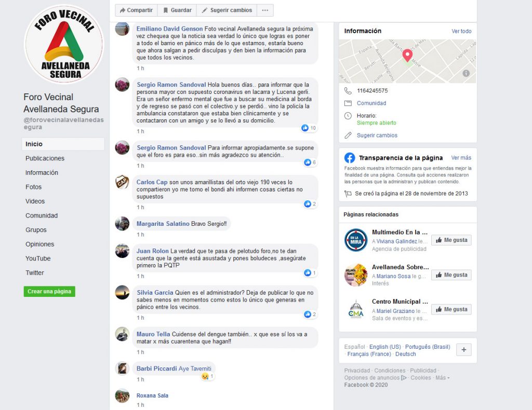532x410 pixels.
Task: Click the green Crear una página button
Action: (x=49, y=291)
